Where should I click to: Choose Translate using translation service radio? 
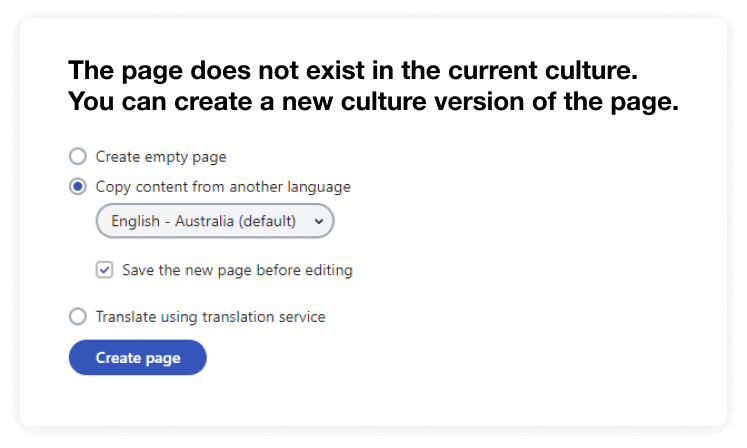(78, 317)
